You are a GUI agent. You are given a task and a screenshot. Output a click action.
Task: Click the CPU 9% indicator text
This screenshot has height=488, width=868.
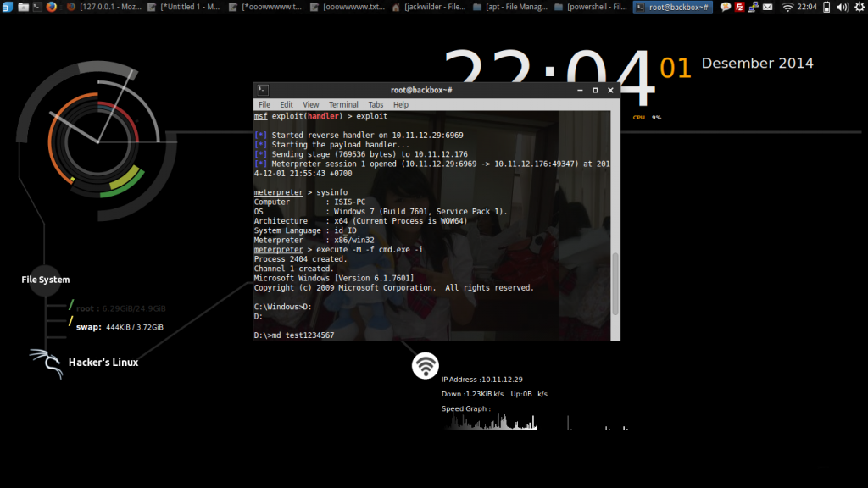(647, 117)
